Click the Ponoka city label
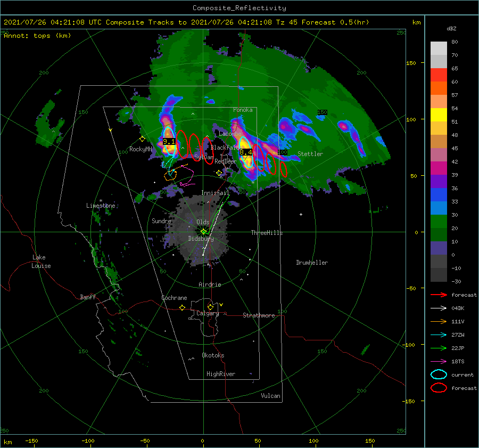Image resolution: width=479 pixels, height=448 pixels. click(243, 110)
